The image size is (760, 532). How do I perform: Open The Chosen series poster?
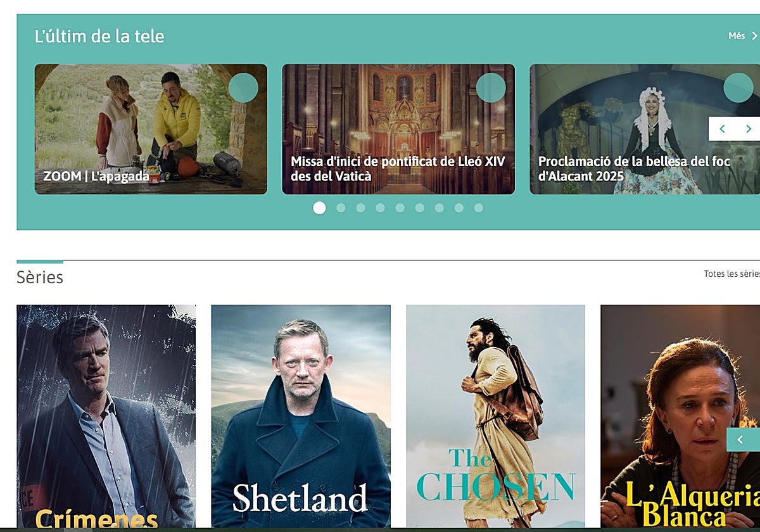click(x=495, y=416)
